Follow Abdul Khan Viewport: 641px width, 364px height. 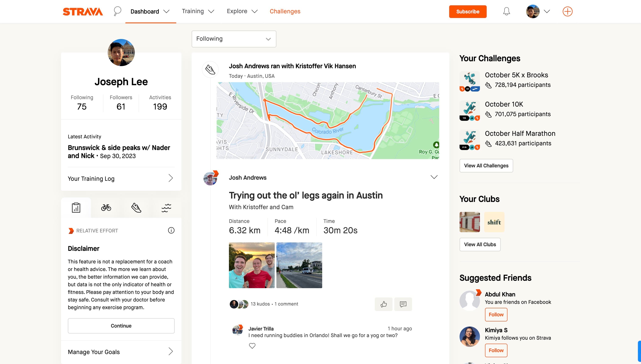(496, 314)
